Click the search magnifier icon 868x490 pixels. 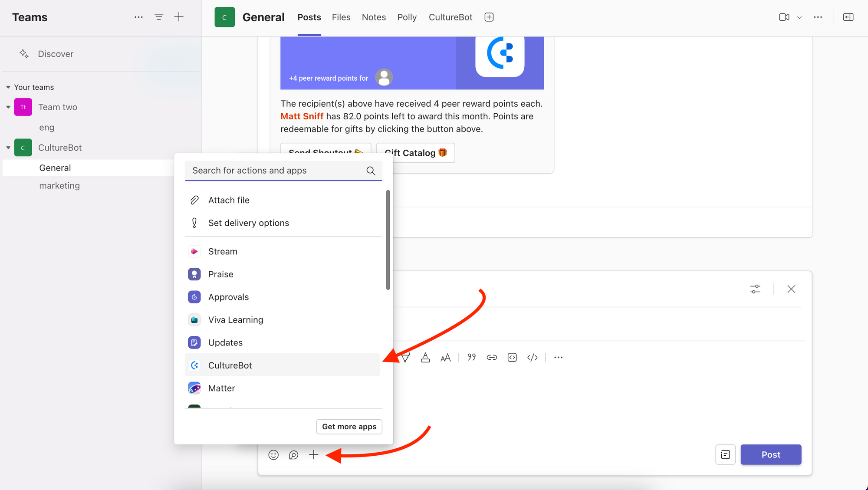pyautogui.click(x=371, y=171)
